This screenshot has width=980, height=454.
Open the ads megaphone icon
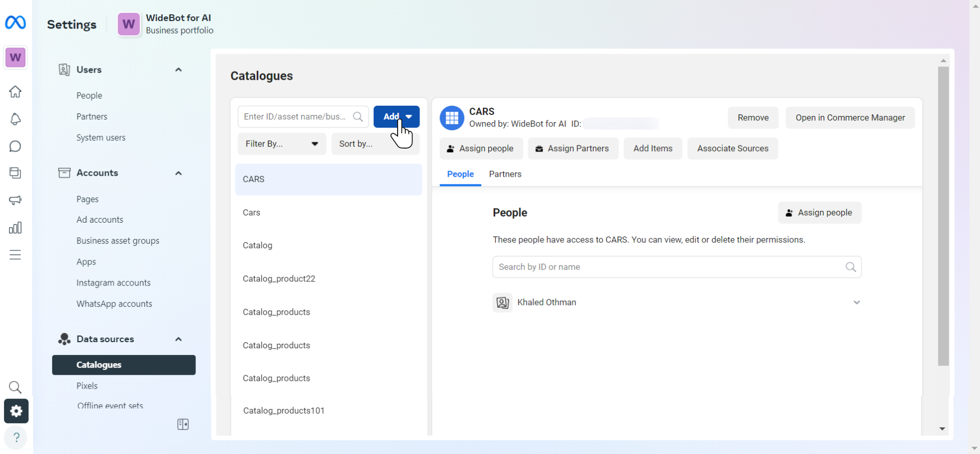coord(15,200)
